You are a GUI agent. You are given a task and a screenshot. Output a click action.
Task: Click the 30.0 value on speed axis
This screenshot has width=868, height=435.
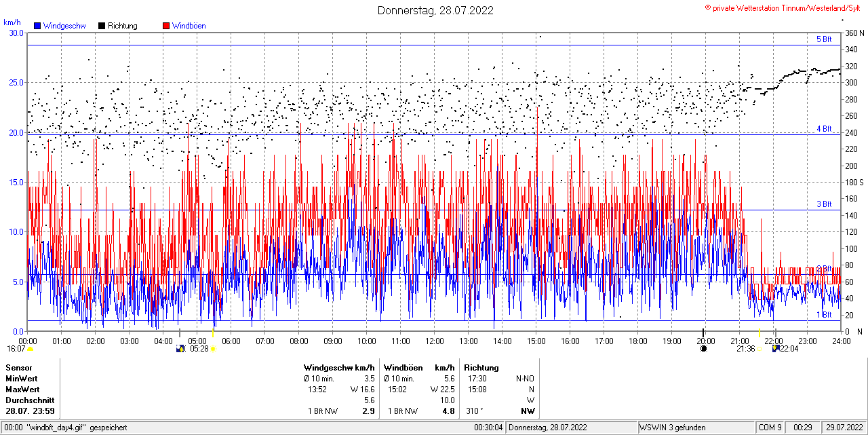pos(16,33)
